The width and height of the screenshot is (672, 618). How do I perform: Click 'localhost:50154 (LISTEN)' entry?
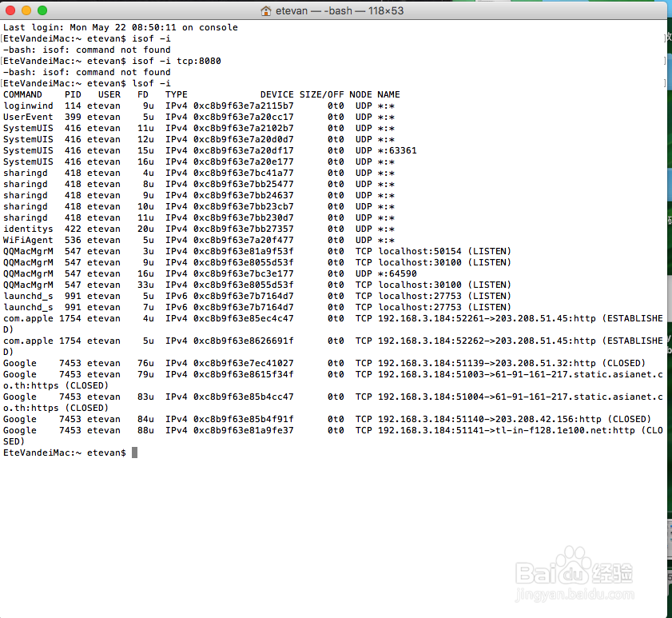tap(445, 251)
